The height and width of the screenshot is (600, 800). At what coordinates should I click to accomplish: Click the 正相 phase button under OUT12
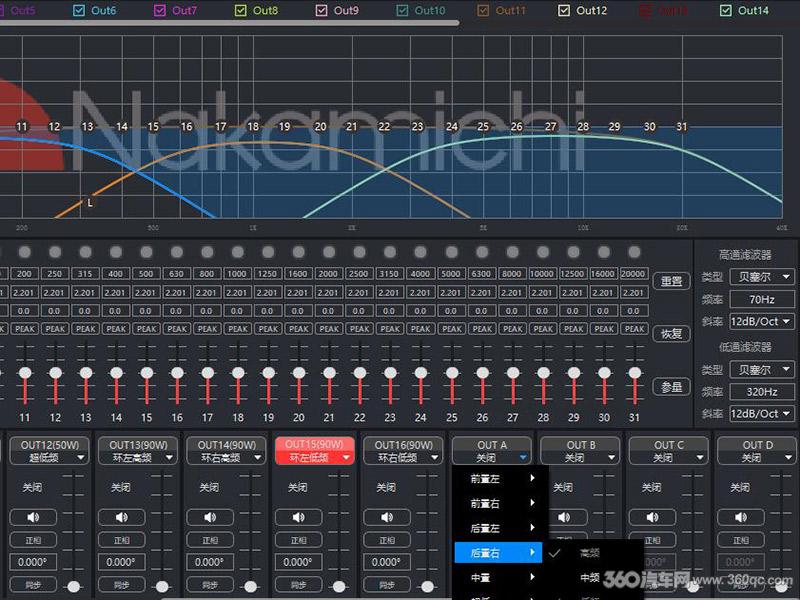(x=33, y=540)
